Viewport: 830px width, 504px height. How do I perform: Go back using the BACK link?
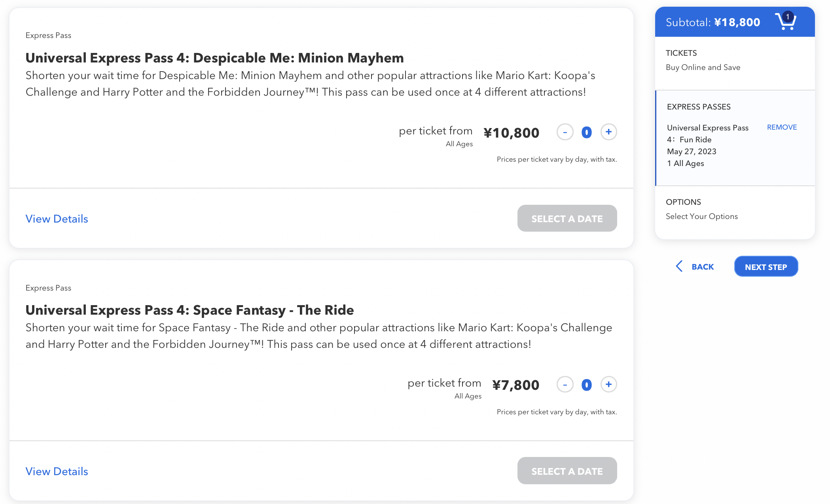tap(703, 267)
